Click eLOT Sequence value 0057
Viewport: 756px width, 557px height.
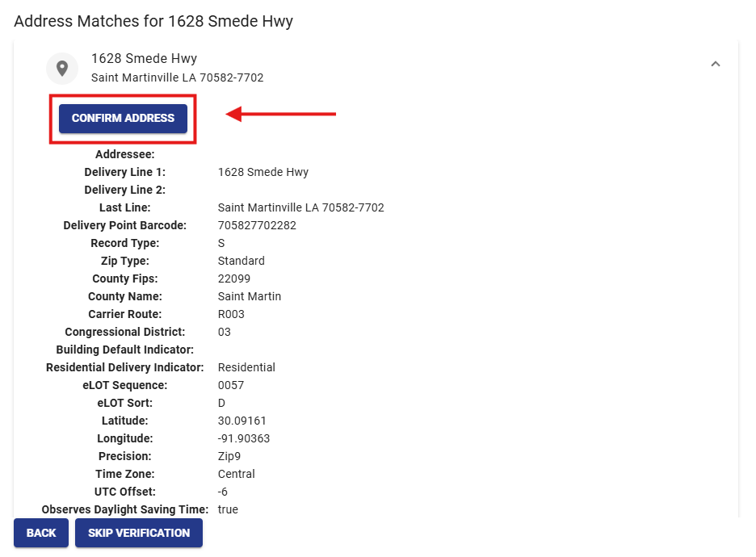231,386
